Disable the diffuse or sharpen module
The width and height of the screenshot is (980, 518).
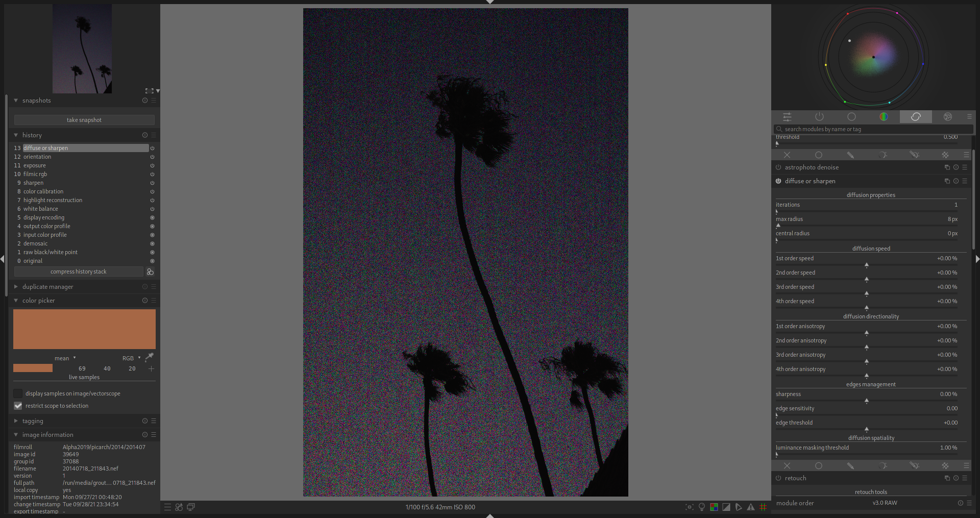tap(778, 181)
